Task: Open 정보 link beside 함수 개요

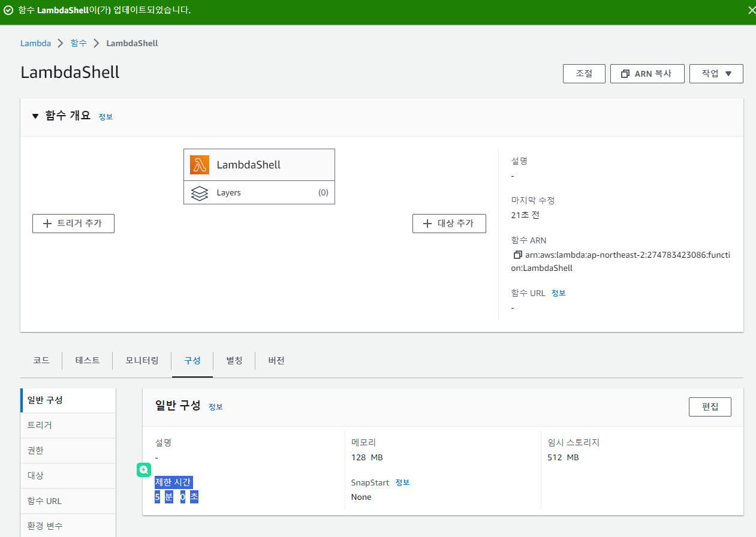Action: (106, 117)
